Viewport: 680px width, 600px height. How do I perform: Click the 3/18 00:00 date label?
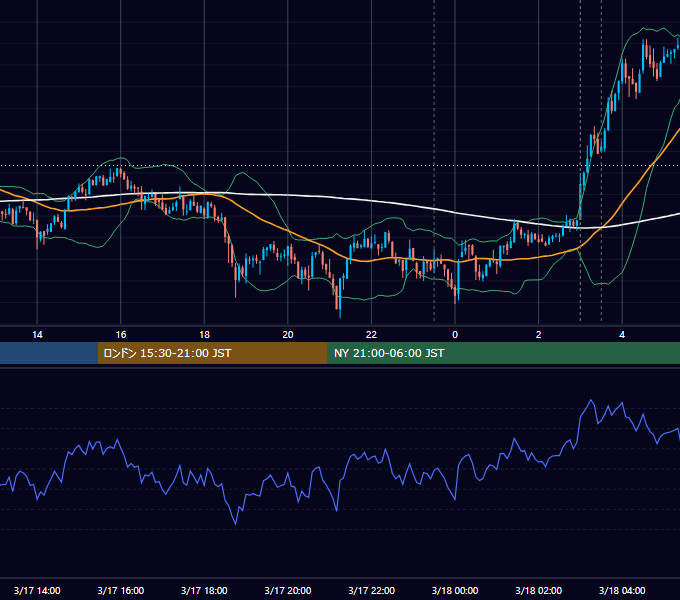(x=455, y=590)
